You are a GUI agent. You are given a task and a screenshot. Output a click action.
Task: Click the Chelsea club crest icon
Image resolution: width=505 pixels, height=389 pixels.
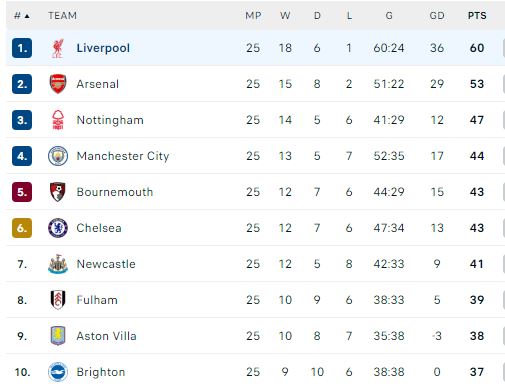[x=58, y=228]
